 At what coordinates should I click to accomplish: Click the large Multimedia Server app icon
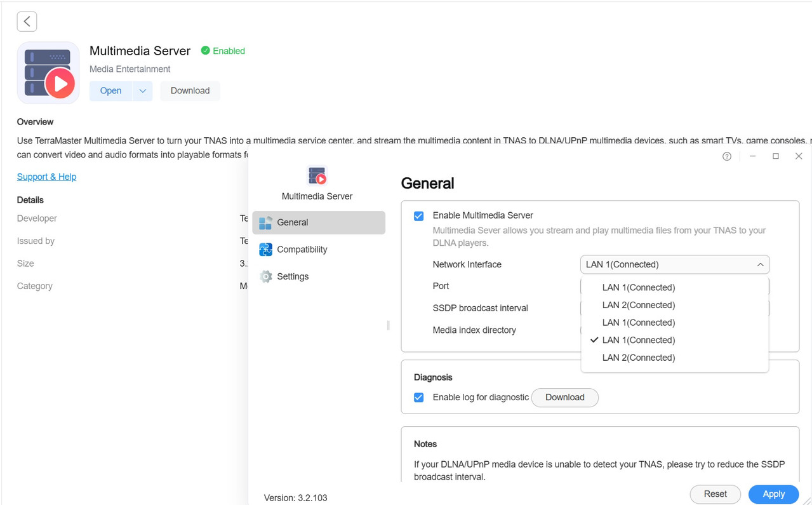pos(48,73)
